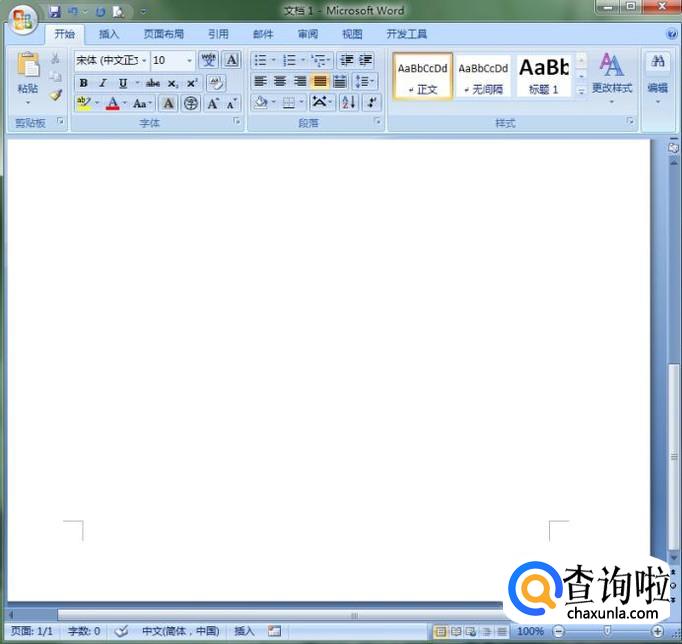Apply red font color

113,103
